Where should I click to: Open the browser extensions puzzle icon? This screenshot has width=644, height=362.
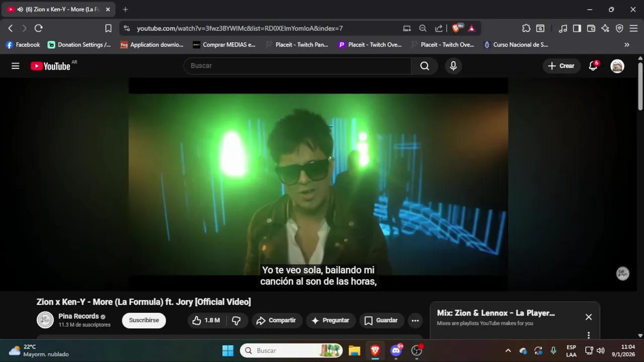point(526,28)
